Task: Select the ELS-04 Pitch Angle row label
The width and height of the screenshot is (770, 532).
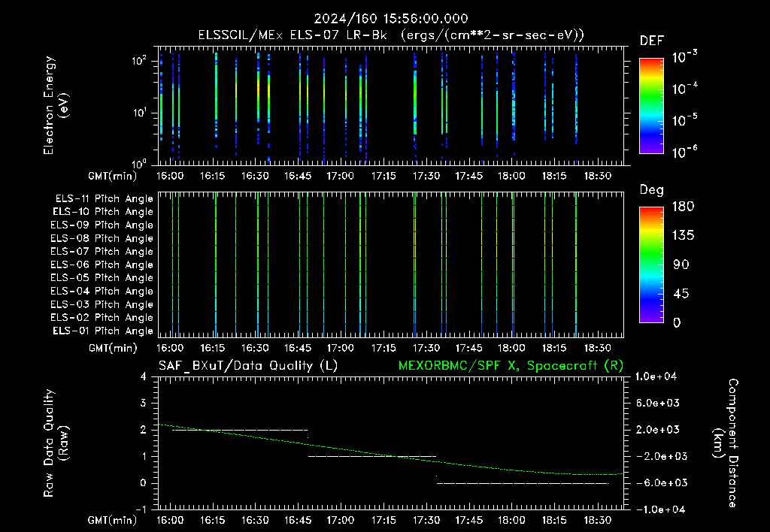Action: click(x=102, y=292)
